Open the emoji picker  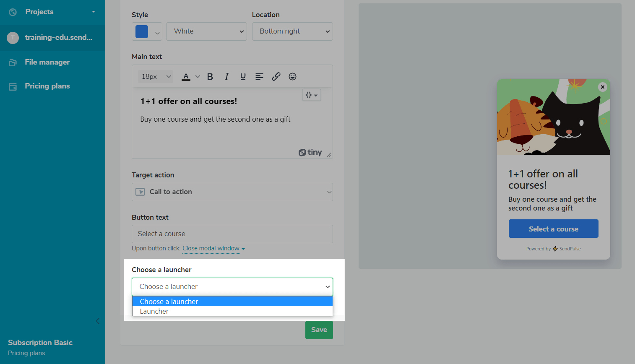click(x=293, y=76)
